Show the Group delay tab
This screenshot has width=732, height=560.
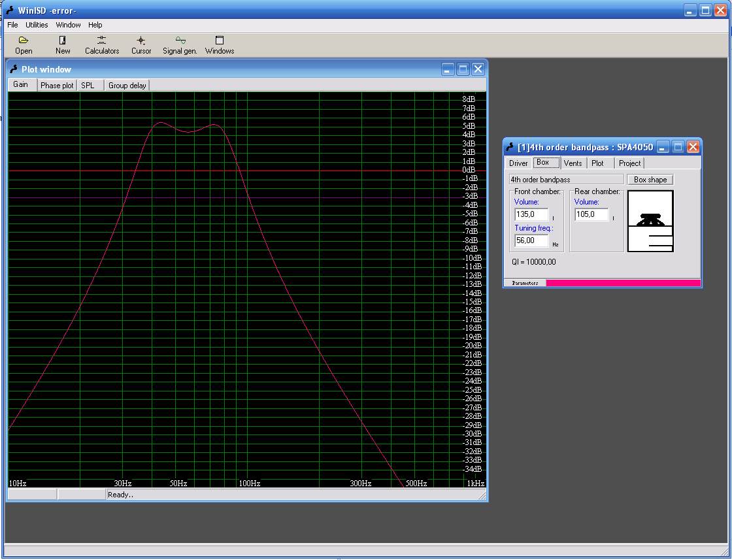(x=127, y=86)
